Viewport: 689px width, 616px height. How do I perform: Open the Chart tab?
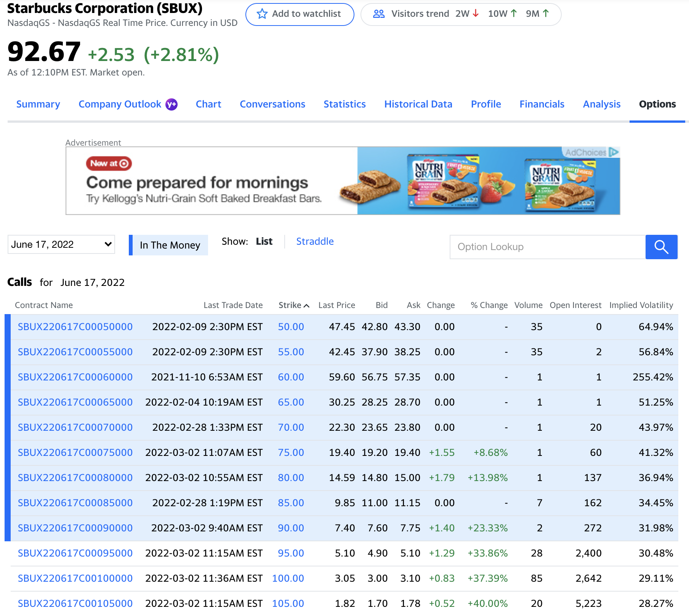point(208,104)
